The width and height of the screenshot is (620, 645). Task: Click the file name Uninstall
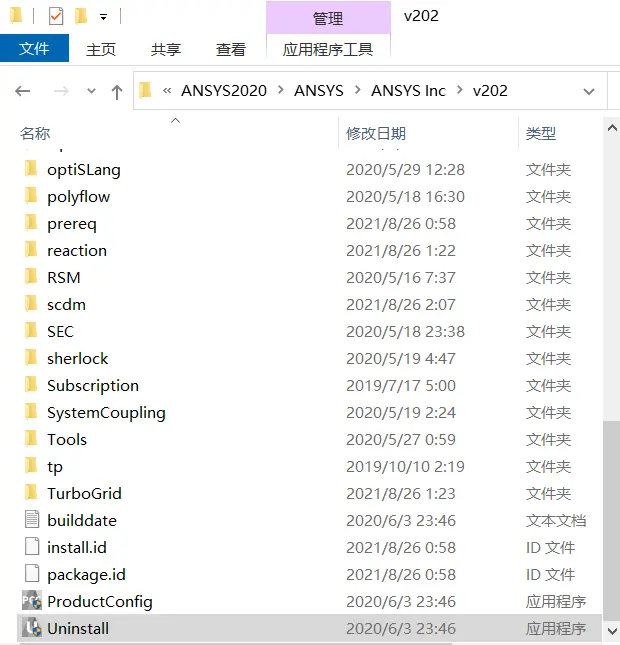tap(78, 629)
